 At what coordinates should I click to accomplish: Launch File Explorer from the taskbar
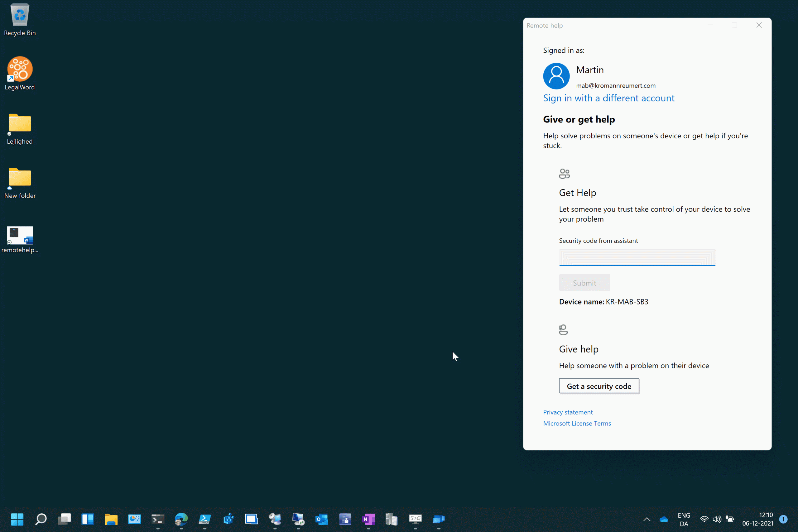click(111, 519)
